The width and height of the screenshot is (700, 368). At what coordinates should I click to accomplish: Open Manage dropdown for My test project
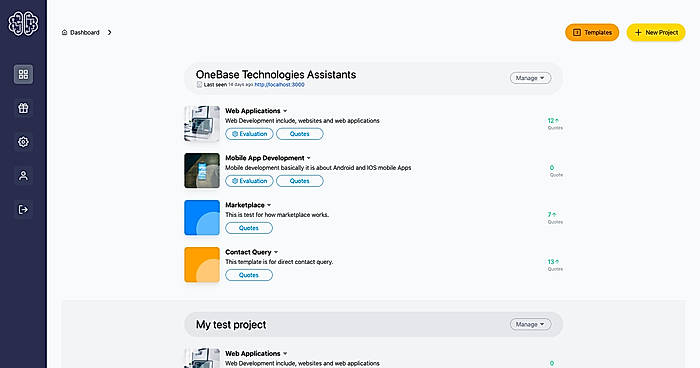pyautogui.click(x=530, y=324)
